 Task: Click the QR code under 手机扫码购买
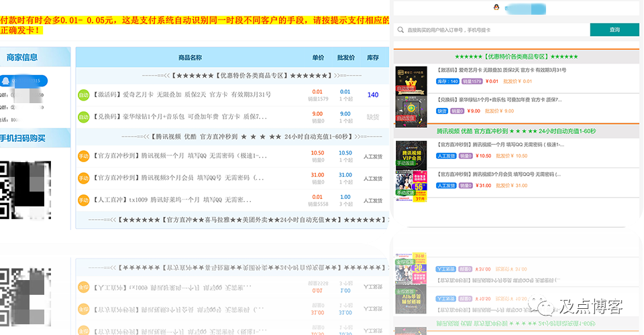(x=25, y=190)
